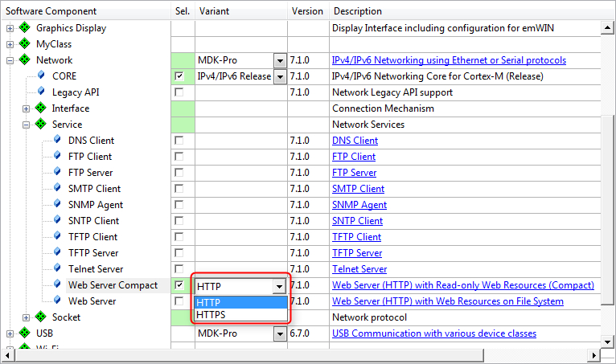Click the USB component diamond icon

(x=25, y=333)
